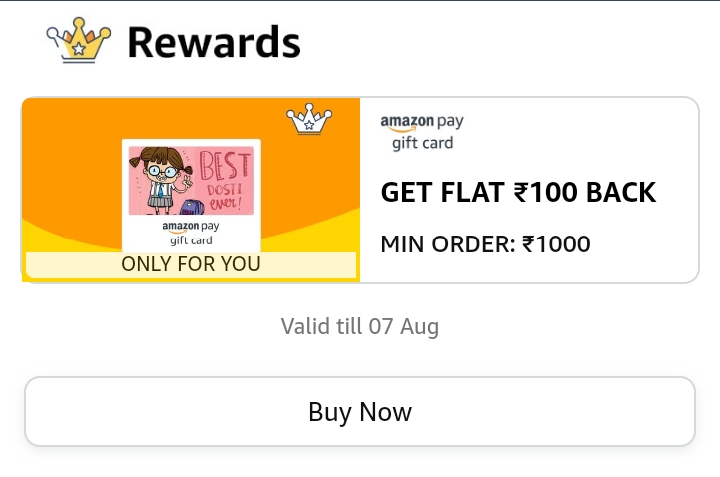Tap the GET FLAT ₹100 BACK offer text

(x=518, y=192)
